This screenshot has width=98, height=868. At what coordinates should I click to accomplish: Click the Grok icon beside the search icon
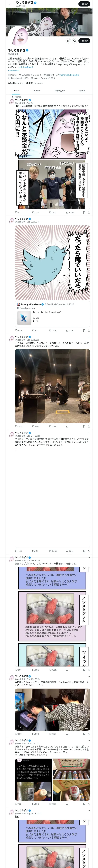coord(68,41)
